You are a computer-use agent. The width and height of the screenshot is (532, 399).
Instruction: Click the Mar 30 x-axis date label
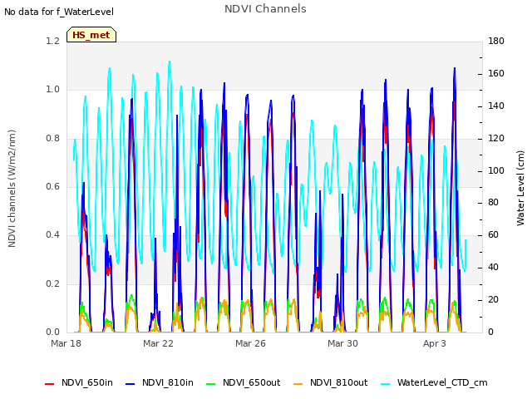342,343
